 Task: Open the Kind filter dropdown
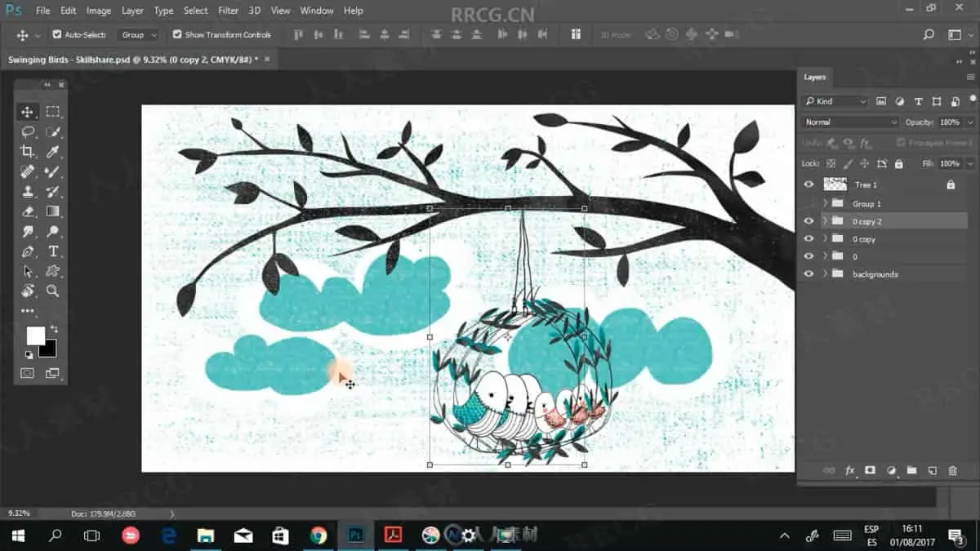click(835, 101)
